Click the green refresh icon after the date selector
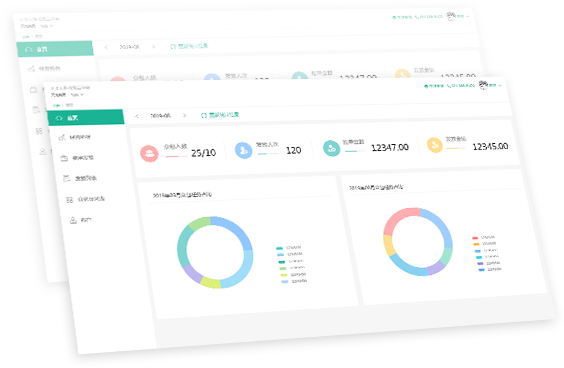564x368 pixels. [203, 115]
